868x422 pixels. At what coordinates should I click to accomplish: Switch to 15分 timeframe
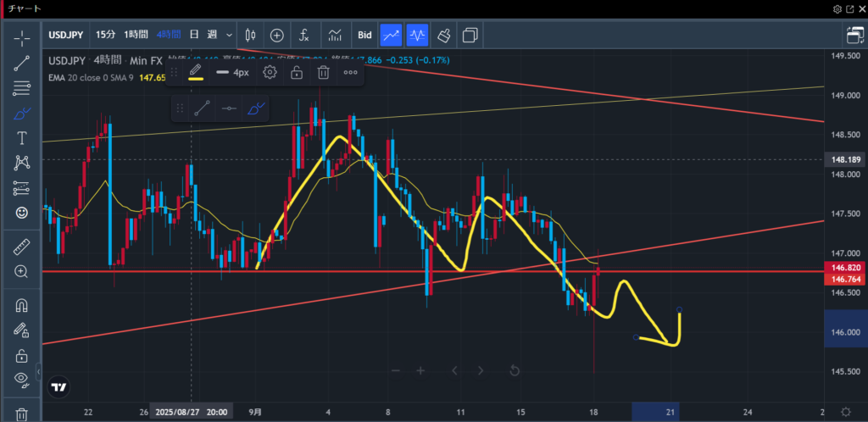coord(106,34)
